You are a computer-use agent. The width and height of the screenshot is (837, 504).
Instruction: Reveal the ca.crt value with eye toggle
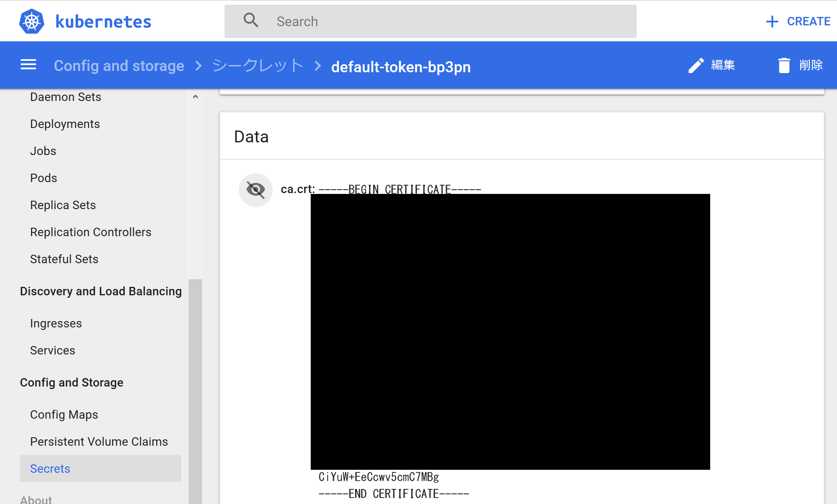coord(255,190)
